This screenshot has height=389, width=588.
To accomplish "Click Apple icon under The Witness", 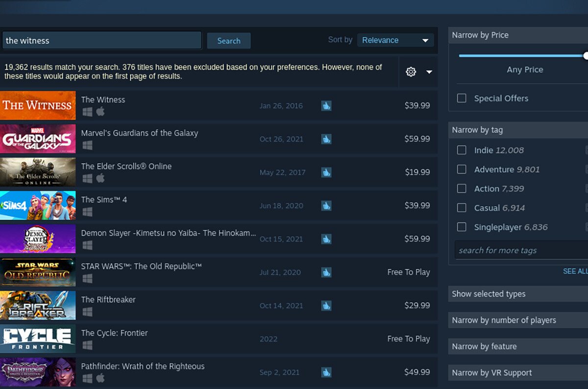I will [100, 112].
